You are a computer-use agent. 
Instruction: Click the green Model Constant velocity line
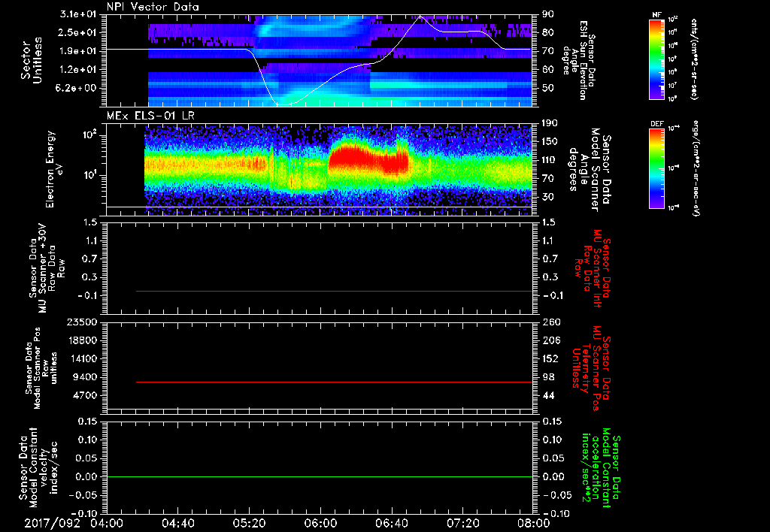[x=319, y=476]
